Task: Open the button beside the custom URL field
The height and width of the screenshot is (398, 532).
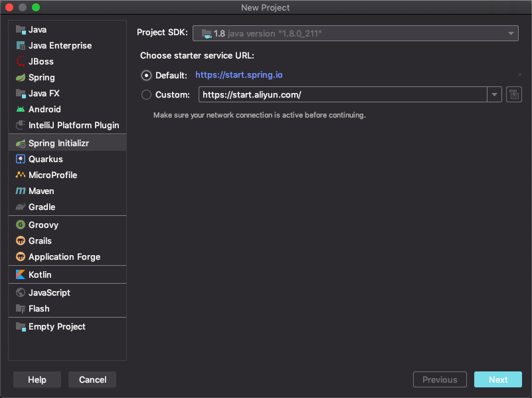Action: [513, 94]
